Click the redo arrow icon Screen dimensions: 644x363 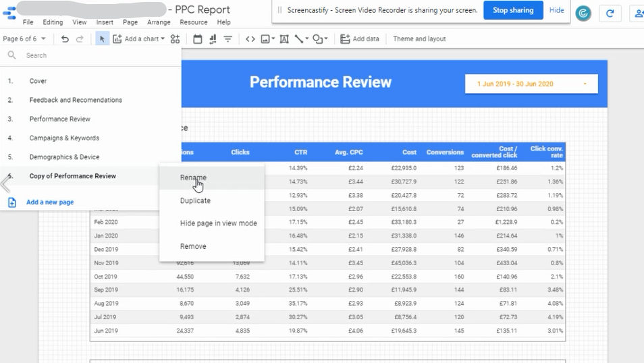point(80,38)
